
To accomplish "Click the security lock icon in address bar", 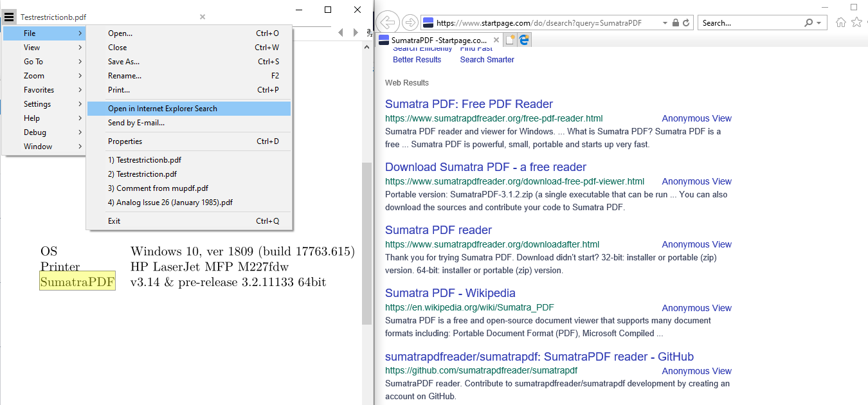I will 675,22.
